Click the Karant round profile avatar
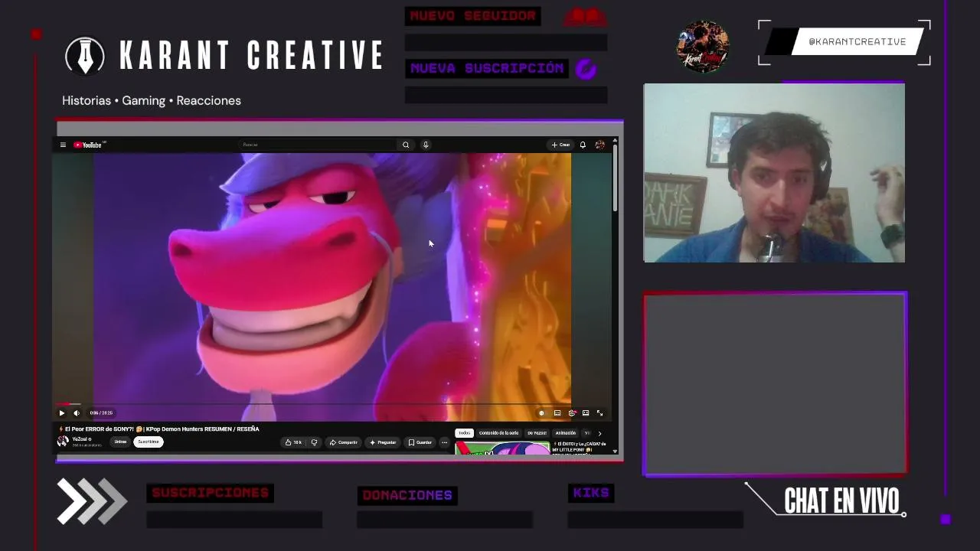980x551 pixels. (x=703, y=46)
